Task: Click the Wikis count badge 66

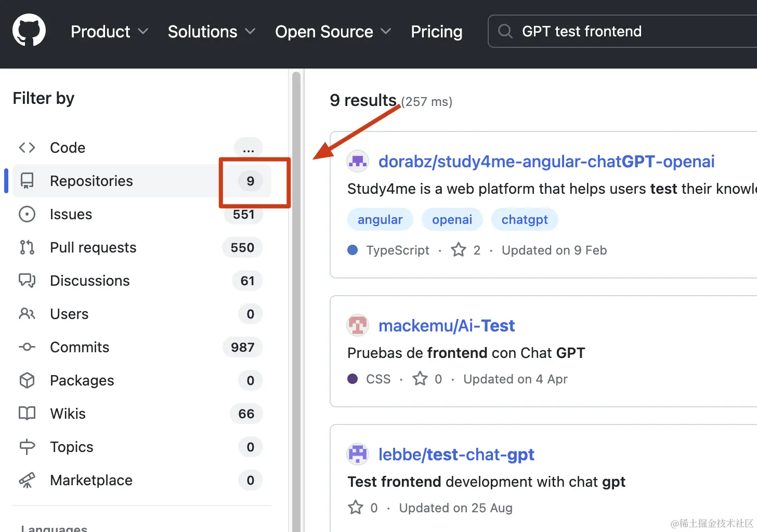Action: [246, 414]
